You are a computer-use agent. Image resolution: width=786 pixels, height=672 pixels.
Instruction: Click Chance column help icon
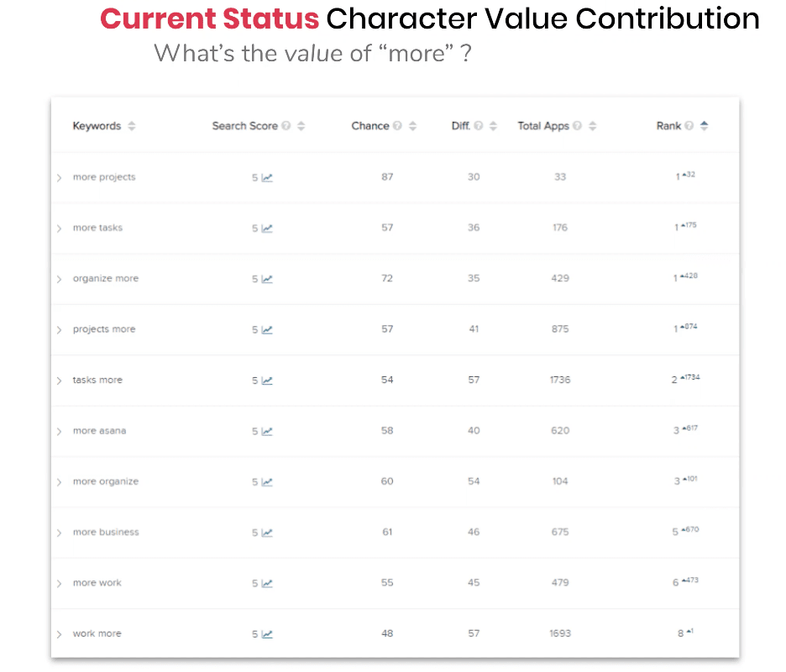(398, 126)
